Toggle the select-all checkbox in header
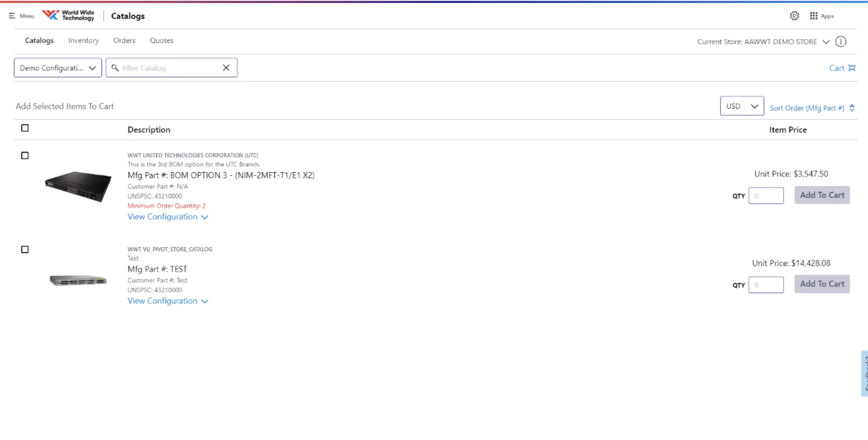 25,128
